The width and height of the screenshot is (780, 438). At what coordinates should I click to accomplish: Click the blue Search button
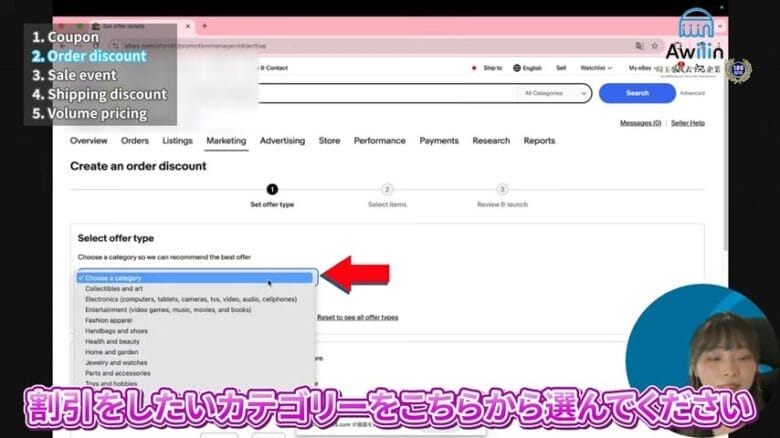(637, 93)
